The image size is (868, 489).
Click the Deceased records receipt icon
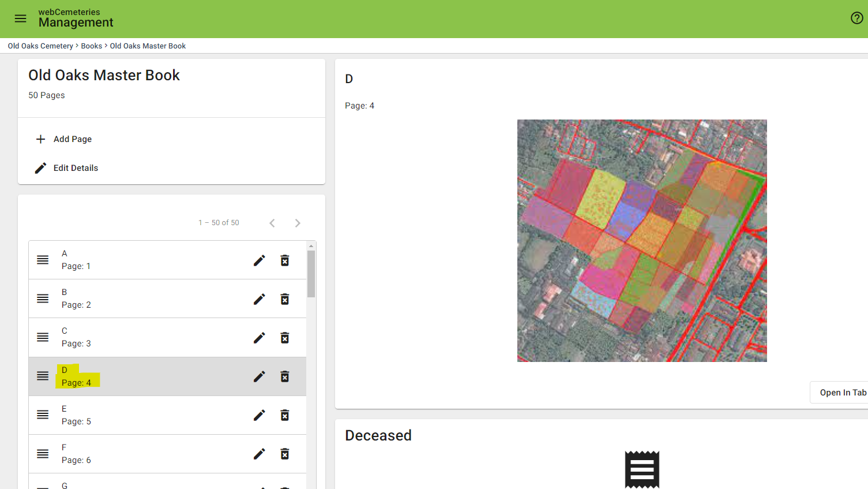(x=642, y=469)
